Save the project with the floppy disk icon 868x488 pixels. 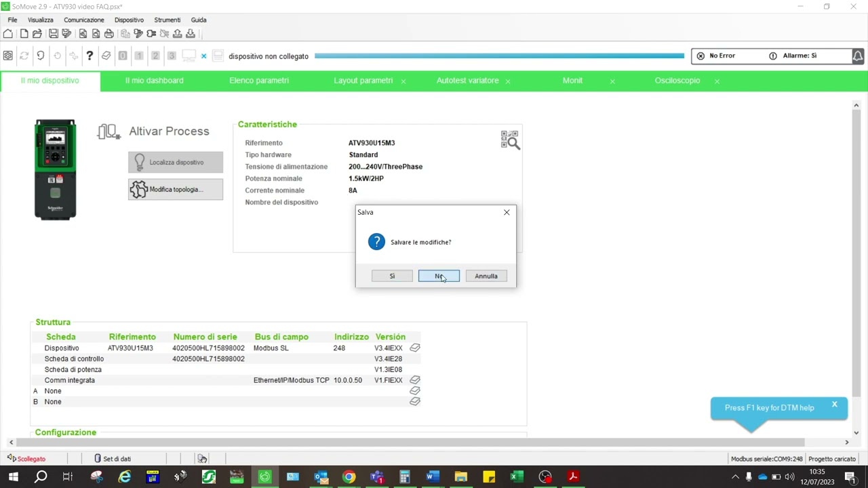54,34
